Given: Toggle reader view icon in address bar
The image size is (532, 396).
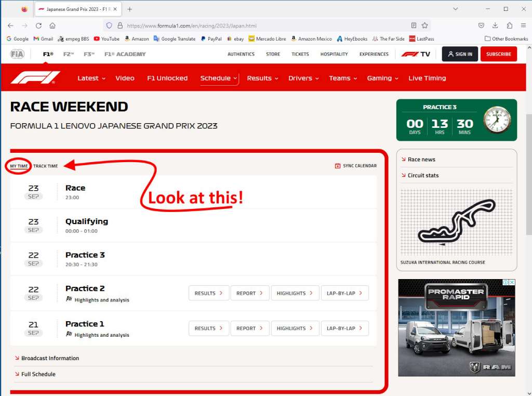Looking at the screenshot, I should (x=414, y=25).
